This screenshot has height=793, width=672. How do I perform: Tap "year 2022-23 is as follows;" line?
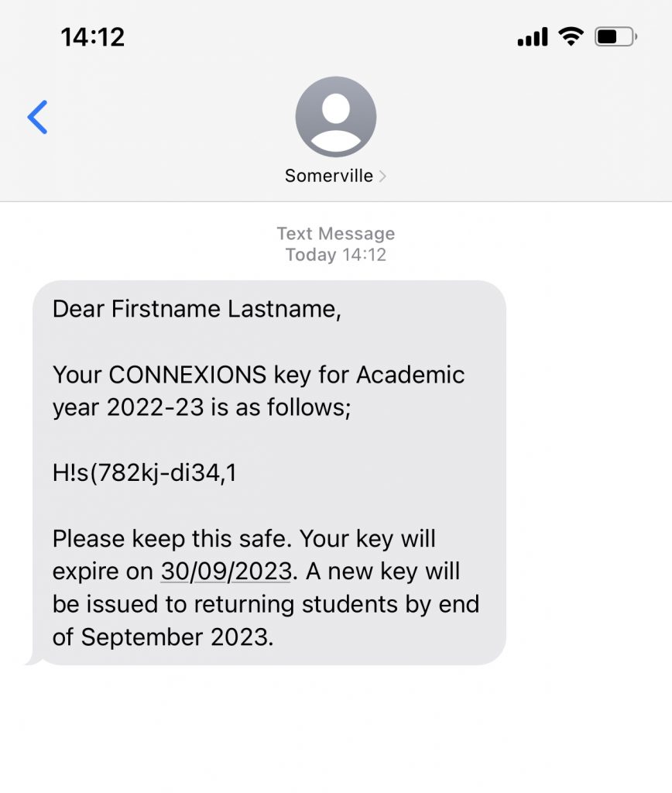click(x=202, y=407)
